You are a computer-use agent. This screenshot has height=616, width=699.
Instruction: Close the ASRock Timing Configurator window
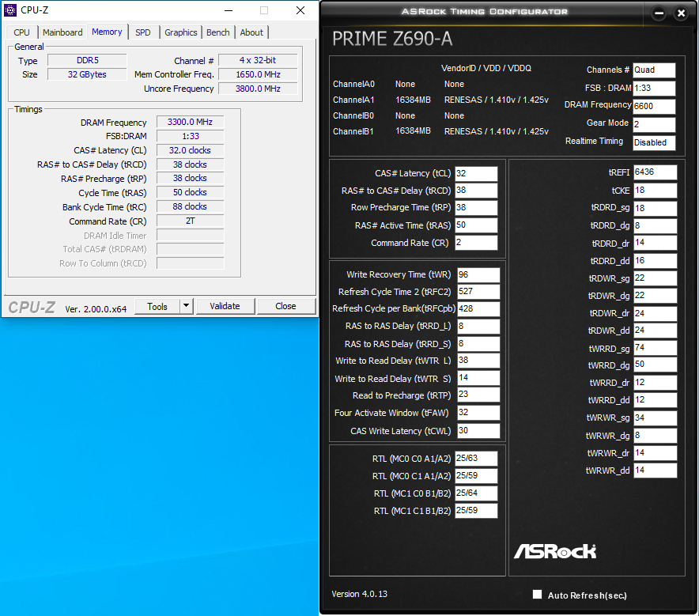point(681,13)
